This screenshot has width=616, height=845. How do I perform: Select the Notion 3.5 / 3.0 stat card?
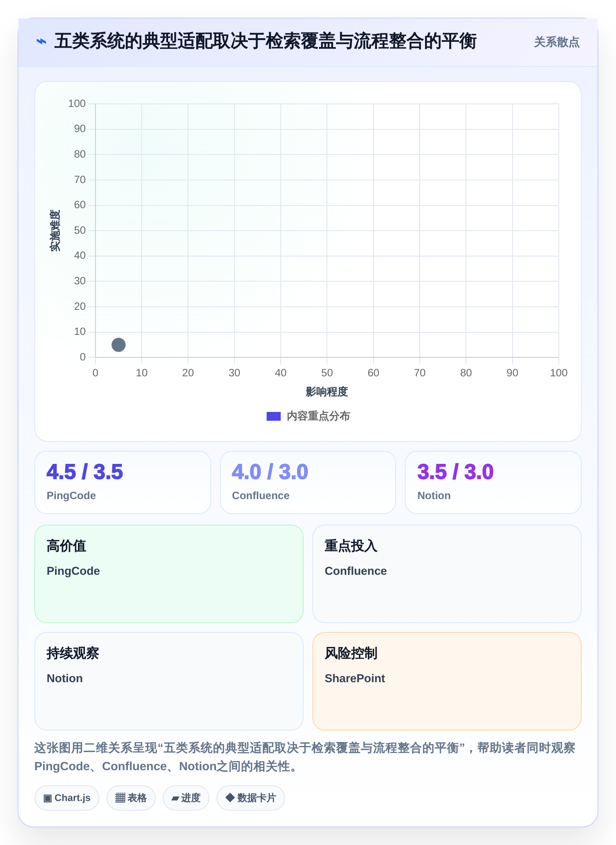pos(493,482)
